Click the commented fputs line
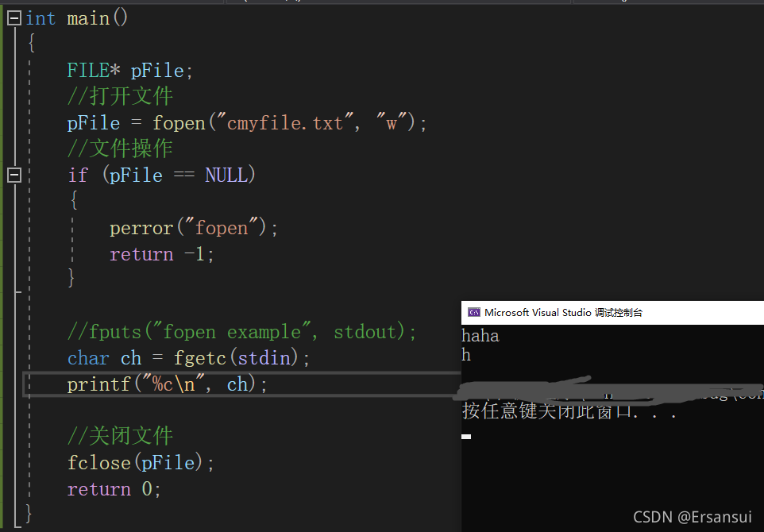 coord(242,332)
